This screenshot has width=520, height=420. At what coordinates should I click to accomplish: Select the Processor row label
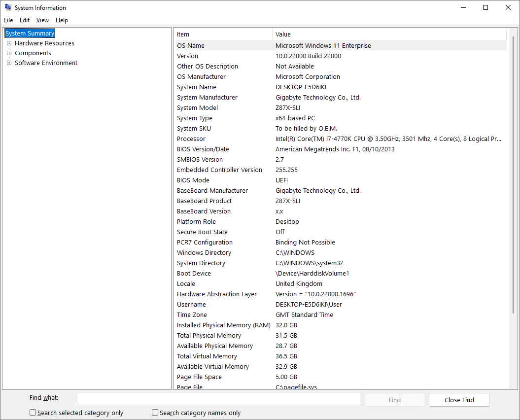click(x=191, y=139)
